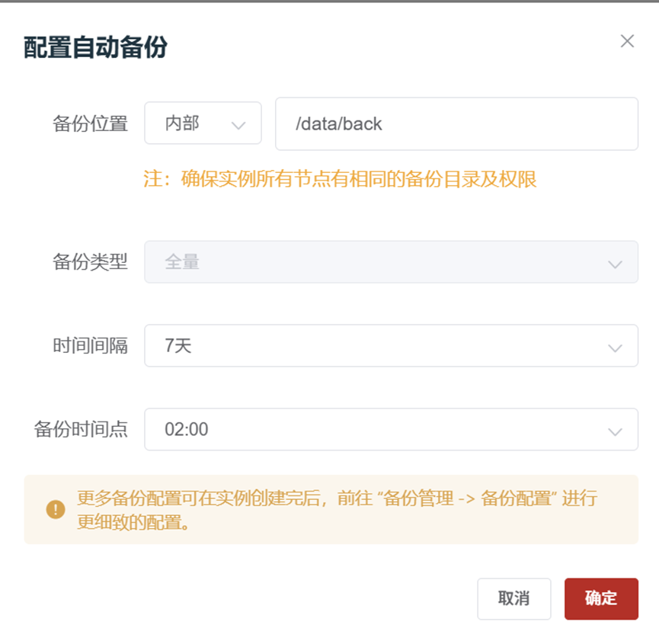Viewport: 659px width, 644px height.
Task: Click the orange 注：确保实例所有节点 note text
Action: [x=340, y=179]
